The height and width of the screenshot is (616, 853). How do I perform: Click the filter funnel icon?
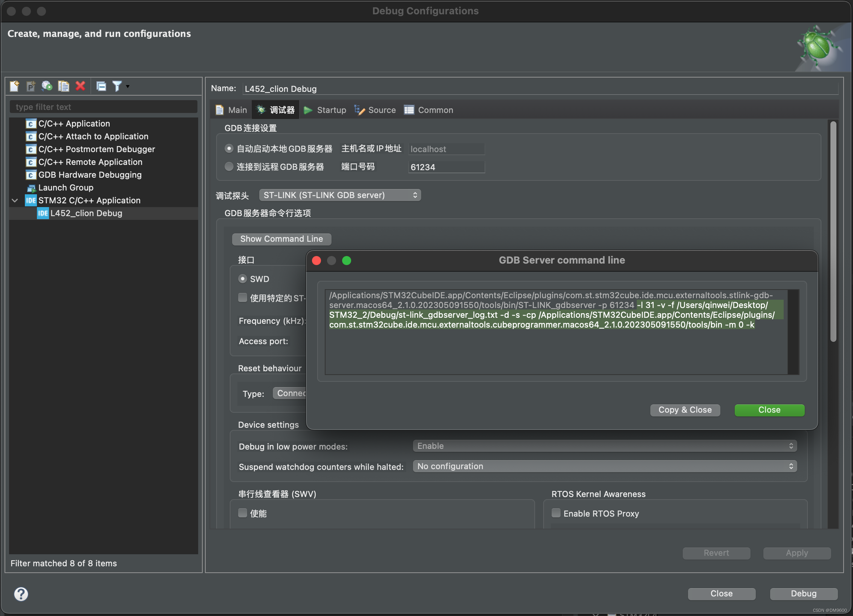(x=117, y=86)
